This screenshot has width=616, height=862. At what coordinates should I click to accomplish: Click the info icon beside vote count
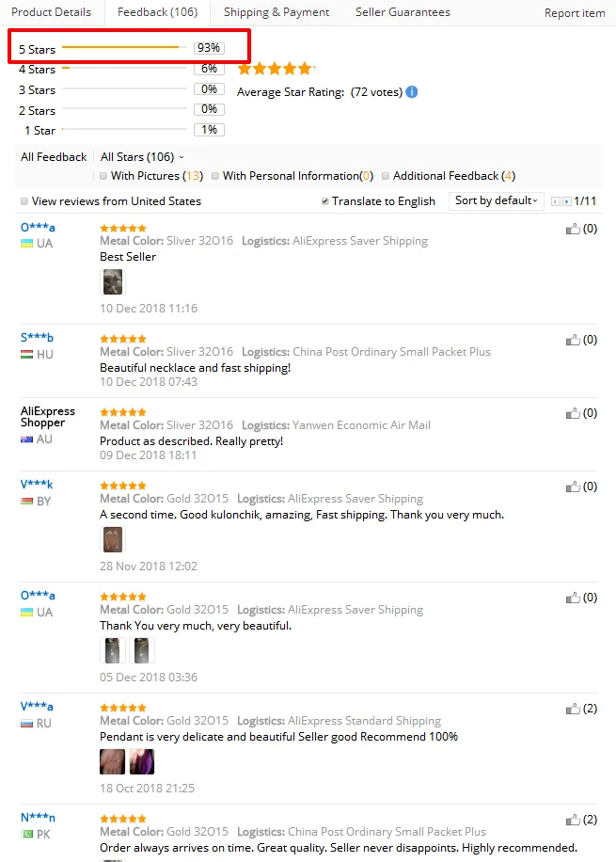pyautogui.click(x=412, y=92)
